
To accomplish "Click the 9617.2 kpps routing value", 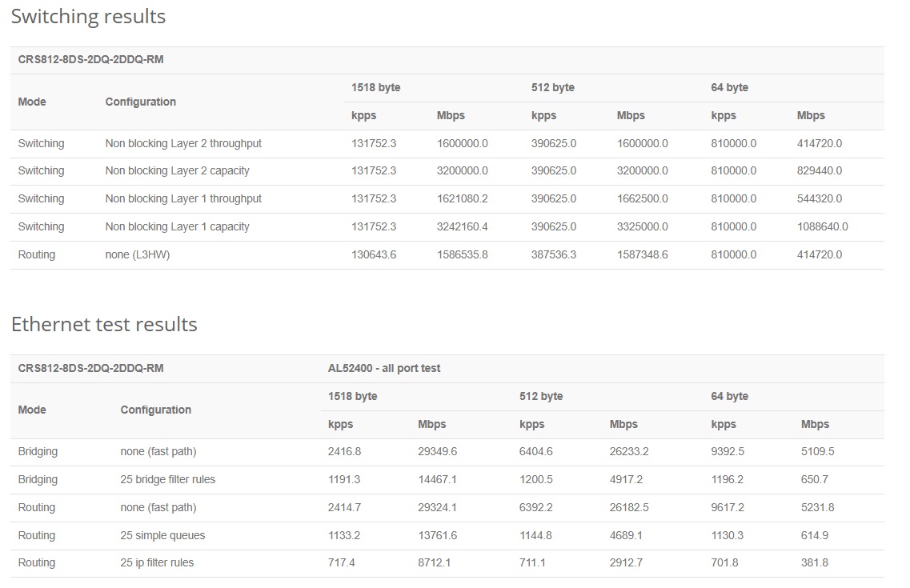I will point(727,507).
